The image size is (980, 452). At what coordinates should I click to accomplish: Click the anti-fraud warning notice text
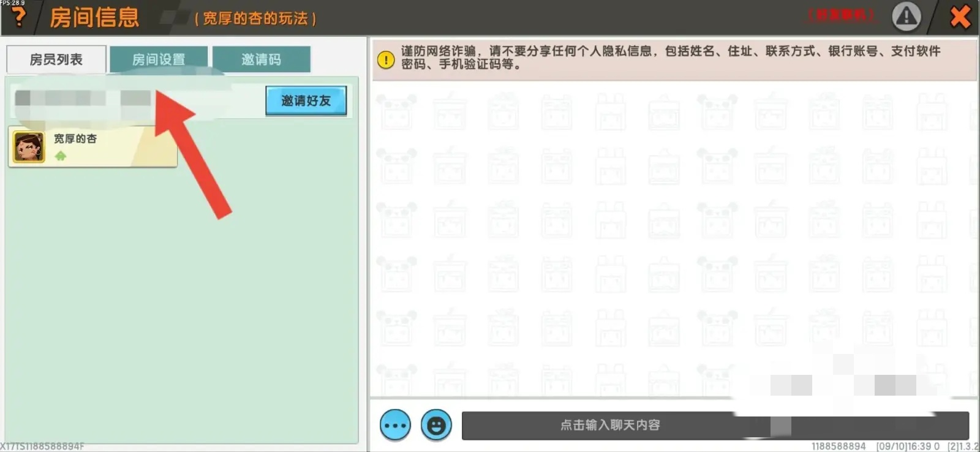point(671,58)
